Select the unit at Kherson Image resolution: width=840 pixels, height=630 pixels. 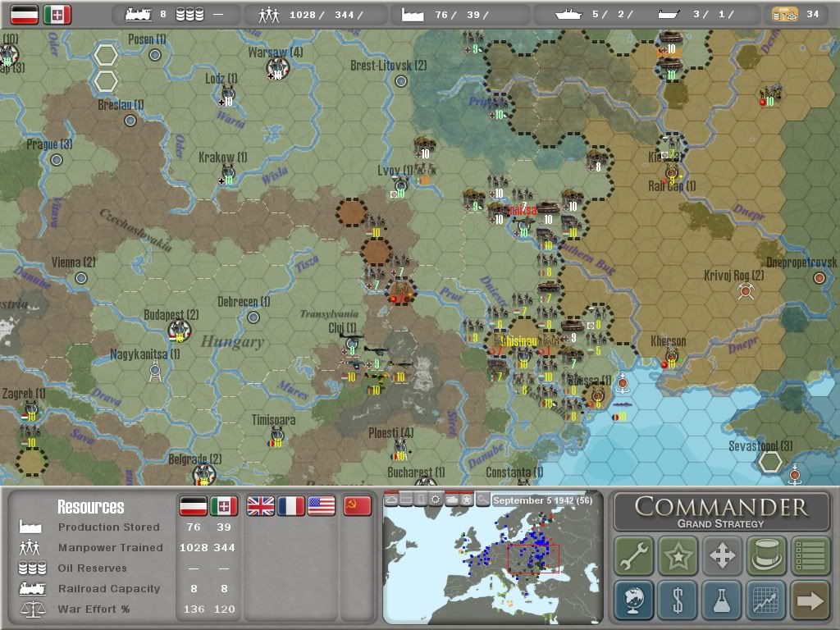671,358
